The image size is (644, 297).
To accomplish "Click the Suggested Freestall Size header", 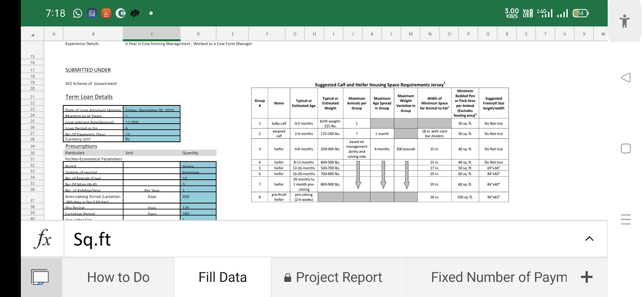I will click(x=493, y=104).
